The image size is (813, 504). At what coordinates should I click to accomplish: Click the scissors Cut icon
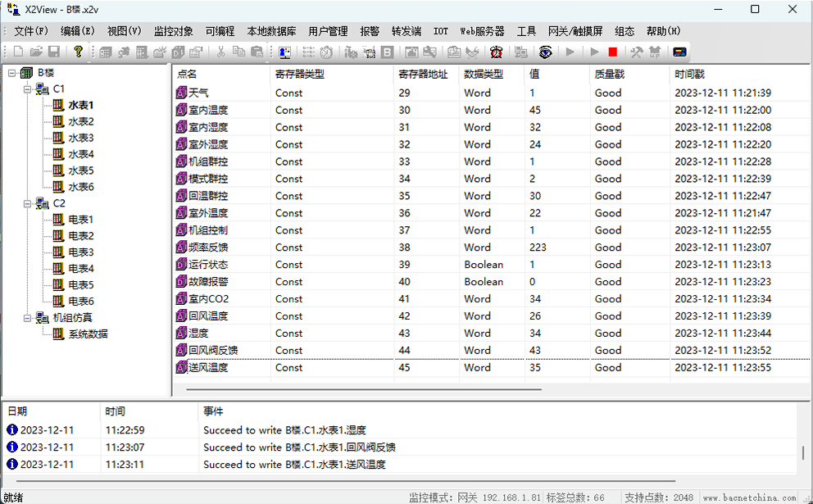point(220,52)
